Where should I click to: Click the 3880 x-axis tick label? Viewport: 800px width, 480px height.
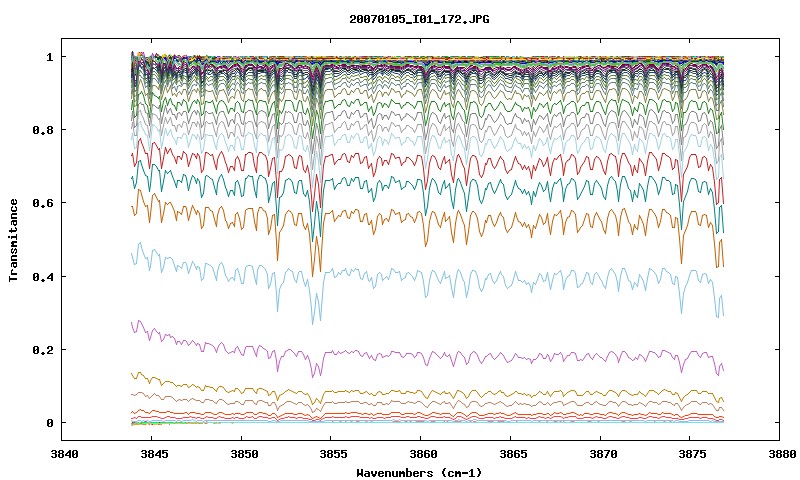click(782, 453)
